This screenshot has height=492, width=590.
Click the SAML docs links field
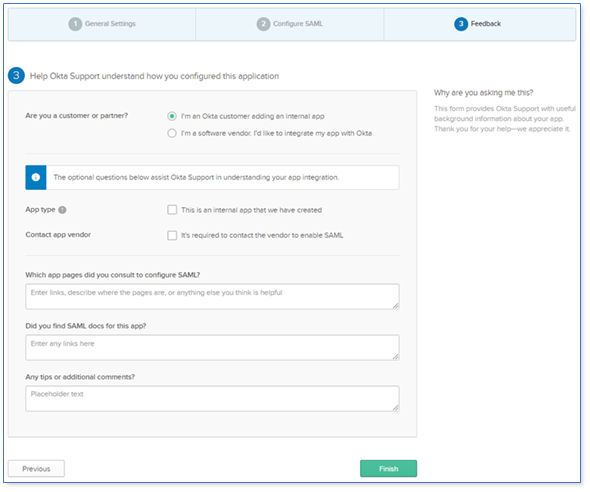click(x=212, y=347)
